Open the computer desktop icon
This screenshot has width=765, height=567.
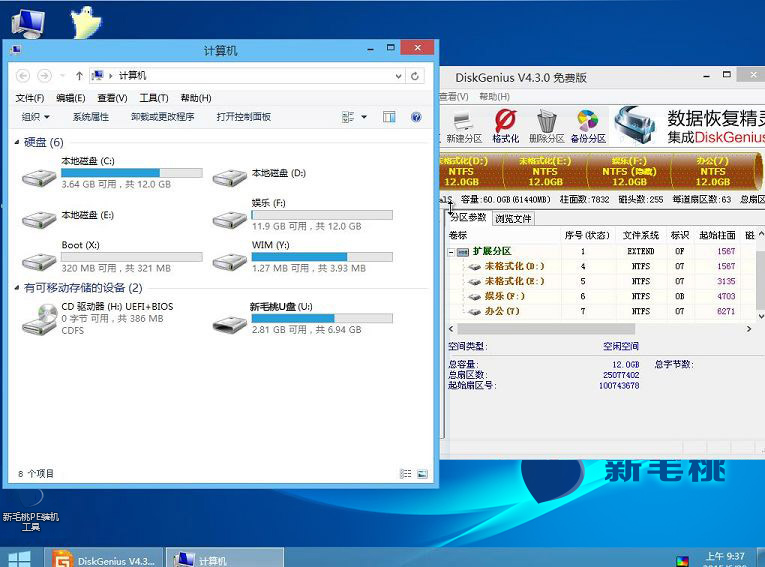click(28, 22)
